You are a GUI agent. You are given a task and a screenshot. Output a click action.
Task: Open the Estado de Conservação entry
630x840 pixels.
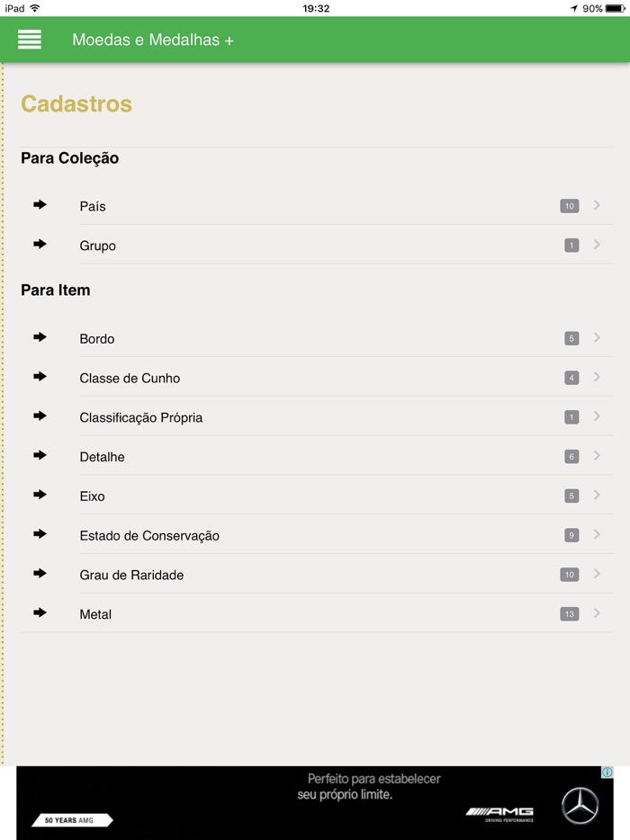pyautogui.click(x=149, y=535)
